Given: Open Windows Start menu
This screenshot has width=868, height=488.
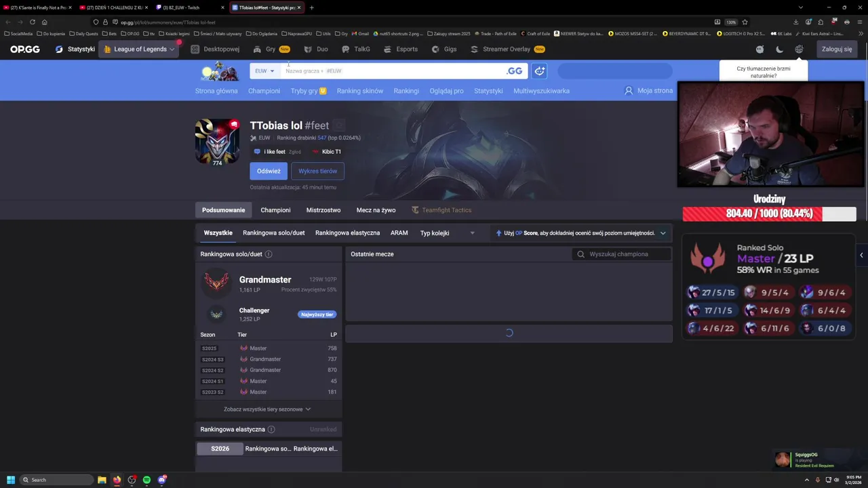Looking at the screenshot, I should point(10,480).
